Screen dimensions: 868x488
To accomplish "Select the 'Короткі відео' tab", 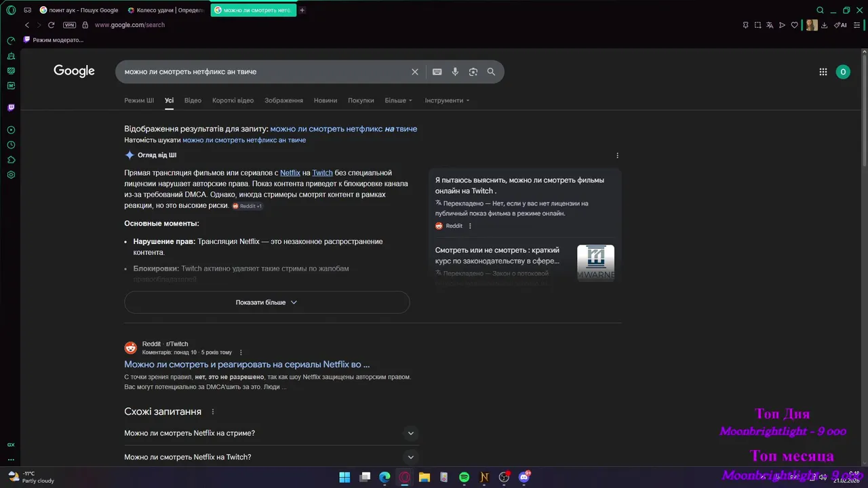I will coord(233,100).
